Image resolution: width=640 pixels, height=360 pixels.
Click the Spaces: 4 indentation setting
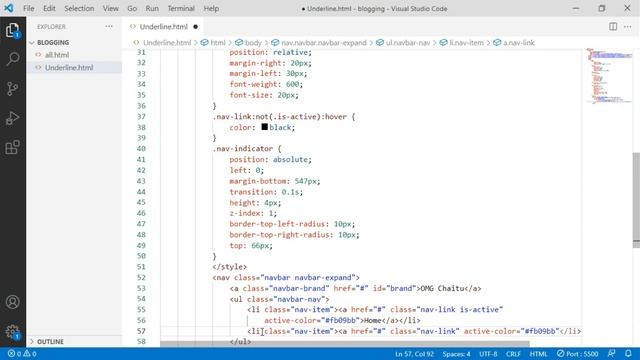[456, 354]
